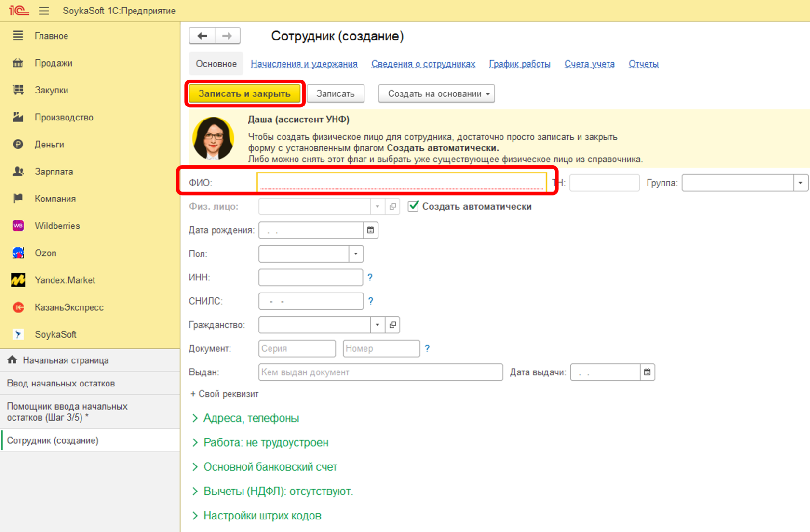The width and height of the screenshot is (810, 532).
Task: Click into the Дата выдачи date field
Action: click(x=605, y=372)
